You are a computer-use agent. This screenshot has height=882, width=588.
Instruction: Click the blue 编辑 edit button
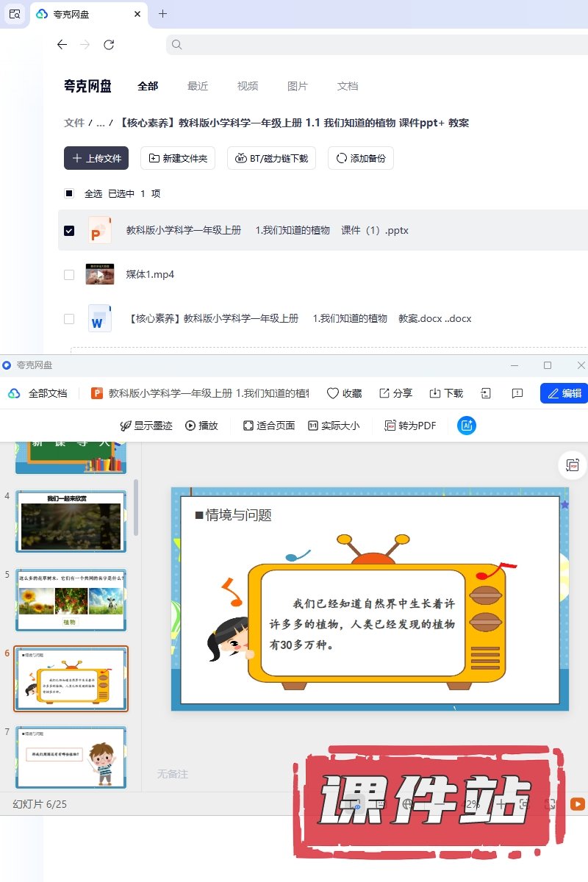pyautogui.click(x=564, y=393)
